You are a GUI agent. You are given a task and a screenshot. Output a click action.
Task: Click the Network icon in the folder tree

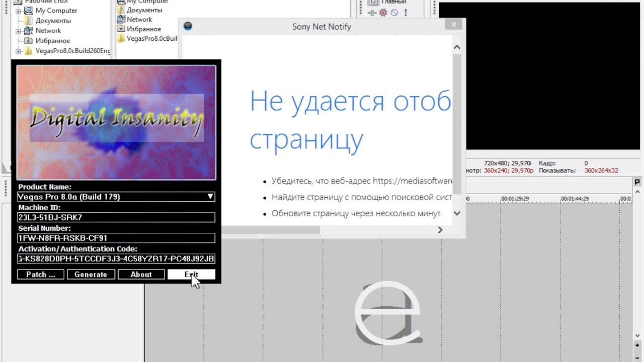click(29, 31)
